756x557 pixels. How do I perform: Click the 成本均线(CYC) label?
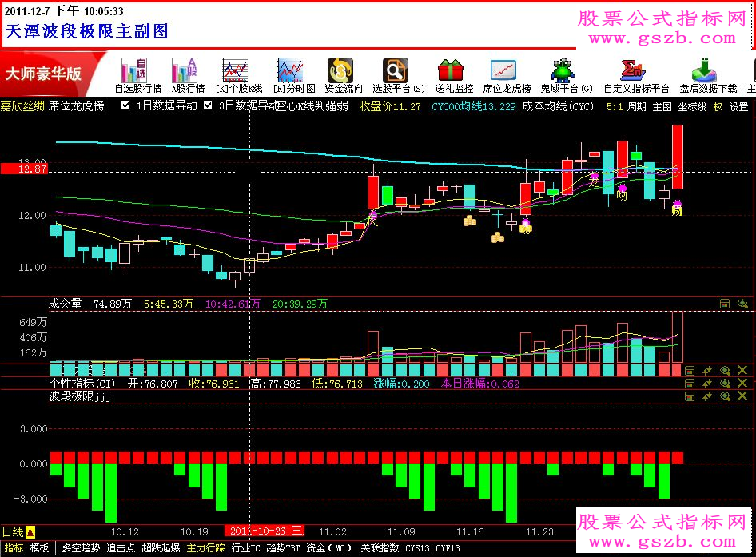point(558,106)
